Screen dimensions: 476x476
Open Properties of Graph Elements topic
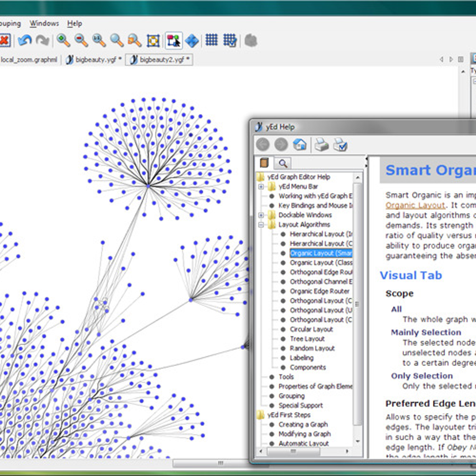315,386
